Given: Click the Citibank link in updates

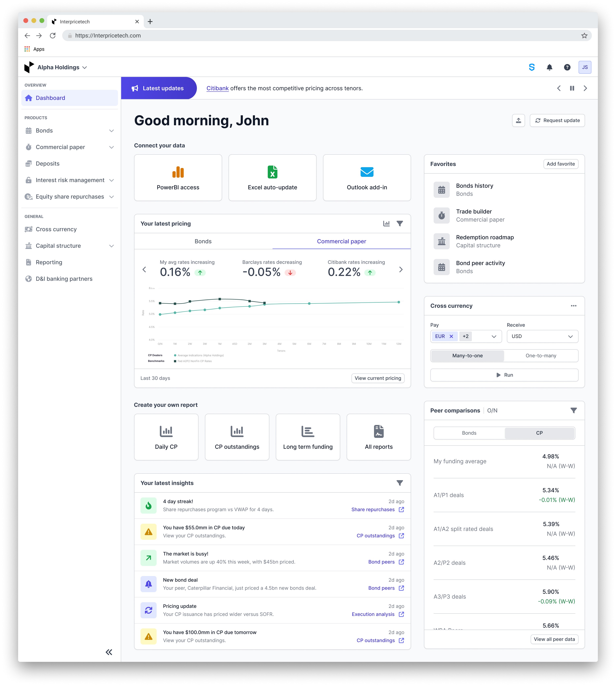Looking at the screenshot, I should (x=217, y=88).
